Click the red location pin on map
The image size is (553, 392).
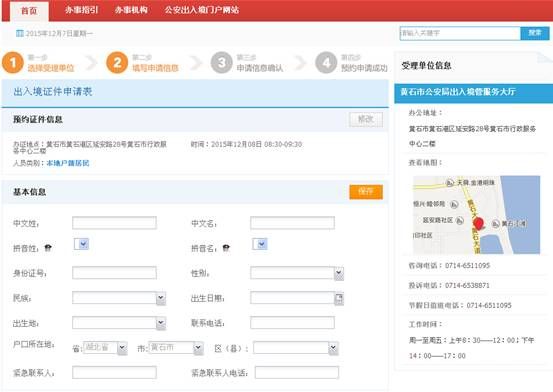[478, 224]
